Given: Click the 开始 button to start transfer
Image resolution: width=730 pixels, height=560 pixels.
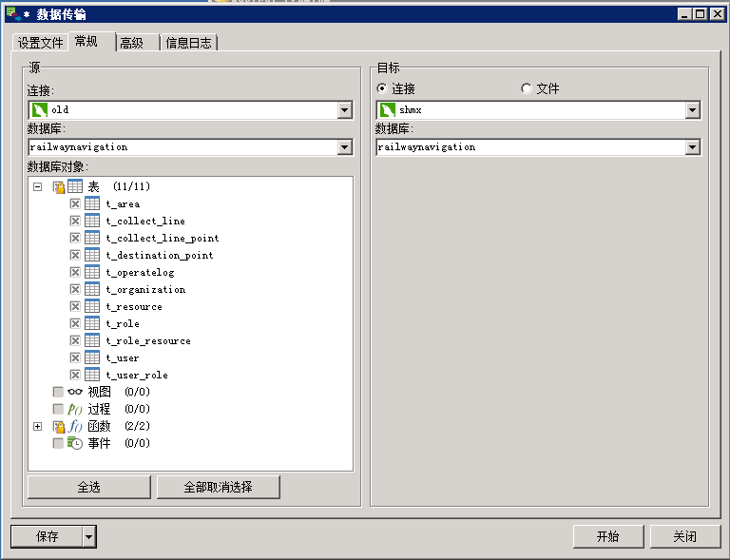Looking at the screenshot, I should [x=608, y=537].
